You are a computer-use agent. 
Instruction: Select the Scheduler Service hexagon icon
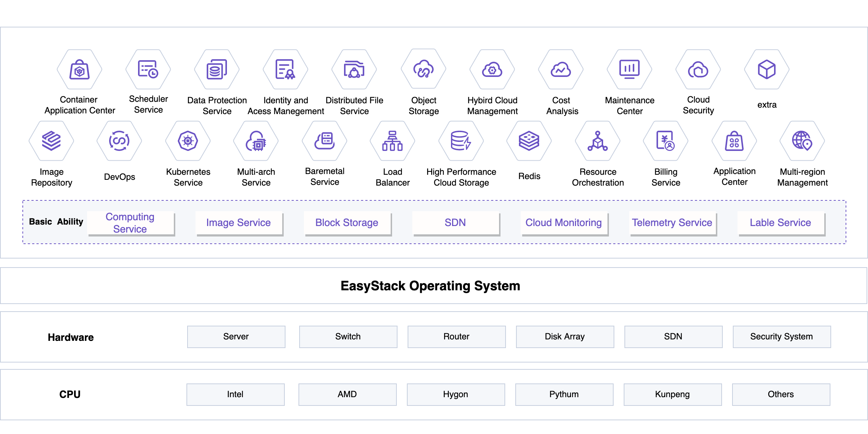(x=148, y=69)
